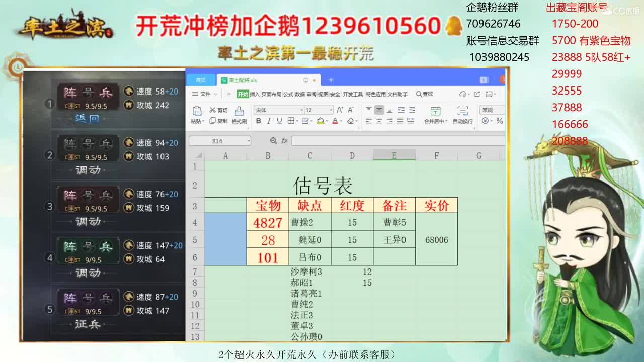The height and width of the screenshot is (362, 644).
Task: Click the increase indent icon
Action: pos(412,110)
